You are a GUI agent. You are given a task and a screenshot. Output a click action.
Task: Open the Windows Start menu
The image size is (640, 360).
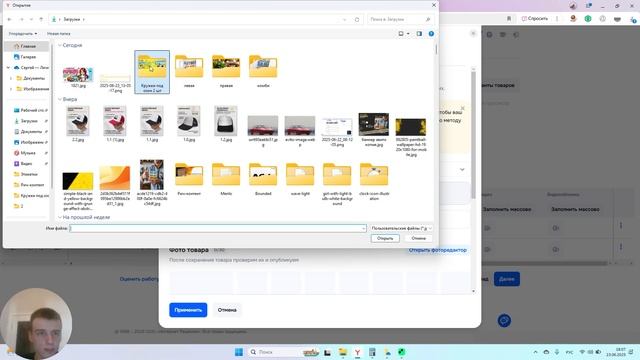point(239,352)
